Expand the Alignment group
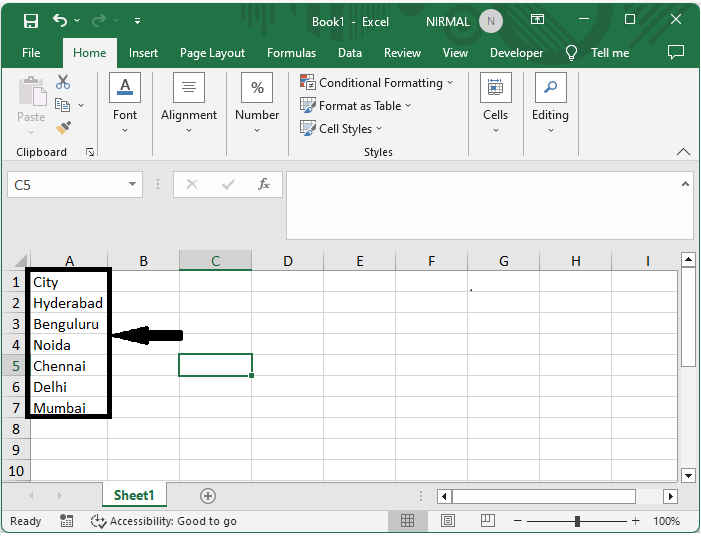The height and width of the screenshot is (536, 701). (x=189, y=103)
